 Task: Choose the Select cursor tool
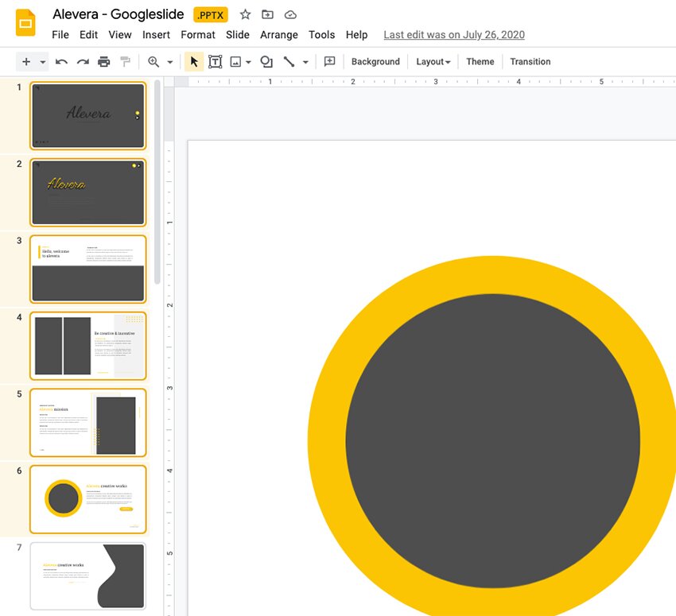pyautogui.click(x=194, y=62)
